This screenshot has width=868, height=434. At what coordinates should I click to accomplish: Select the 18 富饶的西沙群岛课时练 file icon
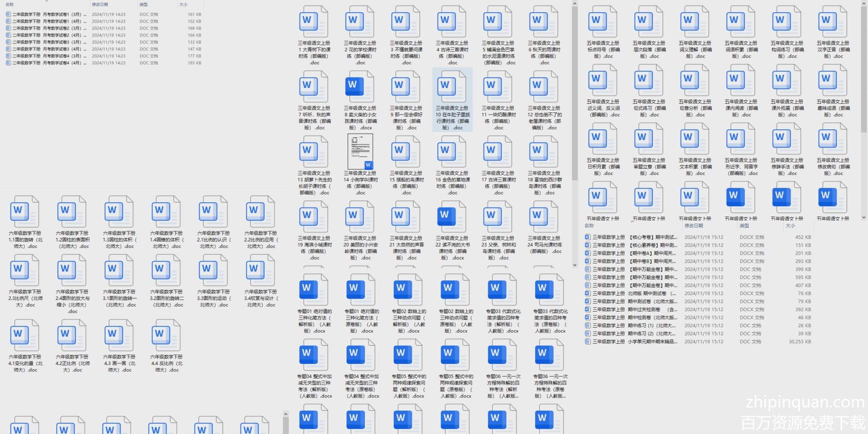tap(544, 152)
